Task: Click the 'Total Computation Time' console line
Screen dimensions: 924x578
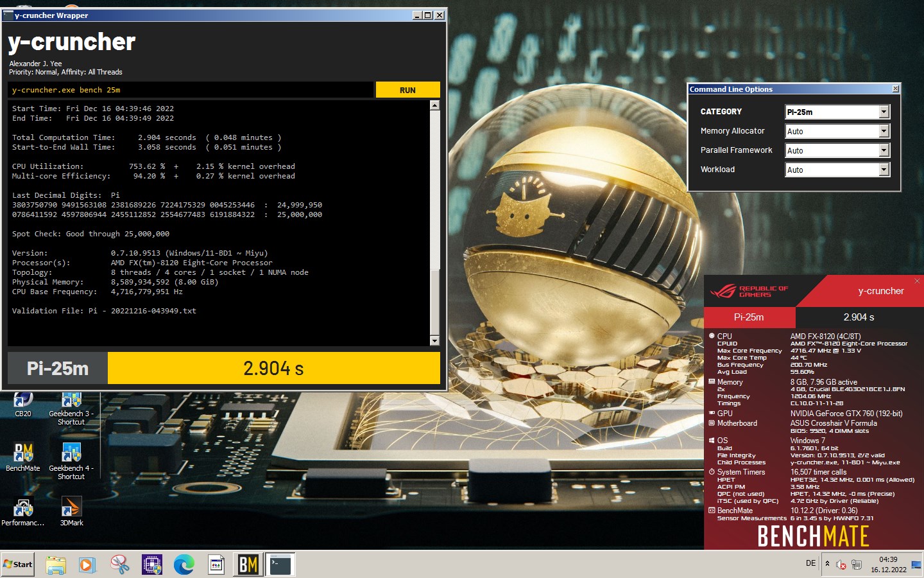Action: [147, 137]
